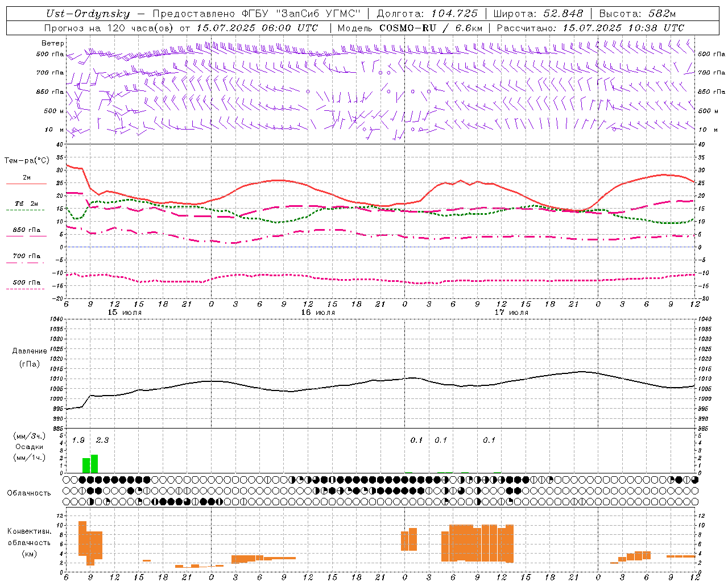Click the Облачность cloud cover label
728x582 pixels.
click(x=29, y=493)
